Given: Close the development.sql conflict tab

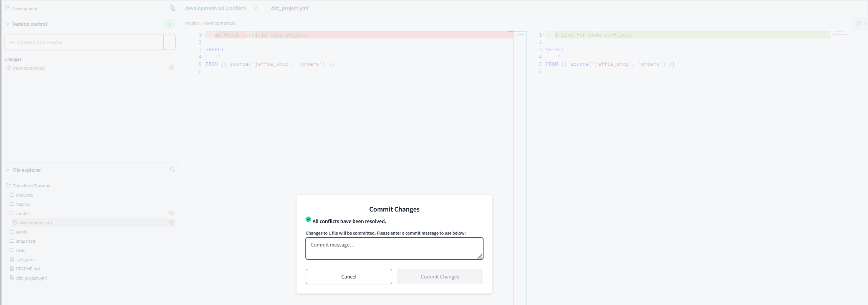Looking at the screenshot, I should 256,8.
